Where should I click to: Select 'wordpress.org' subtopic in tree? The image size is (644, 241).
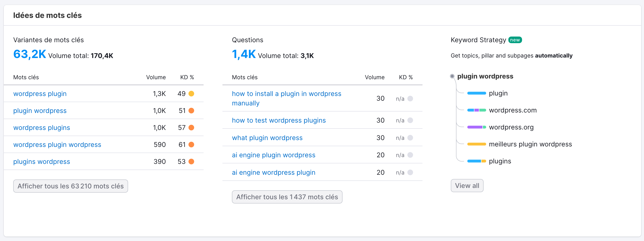coord(511,127)
